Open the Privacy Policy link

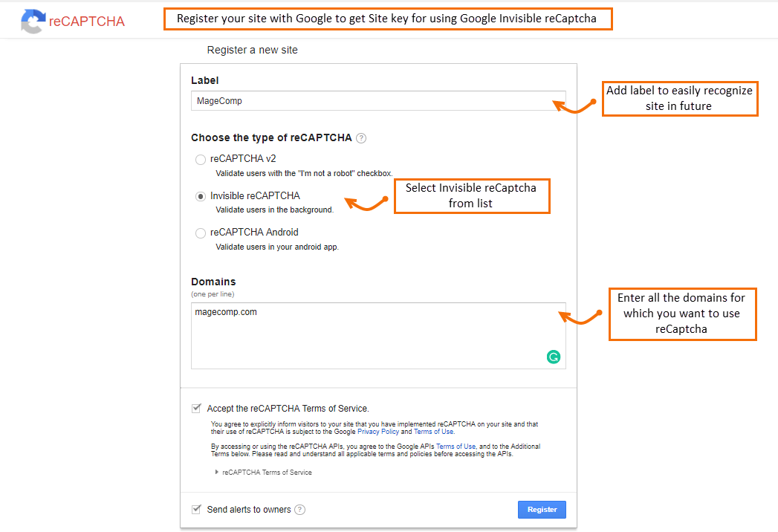point(377,431)
